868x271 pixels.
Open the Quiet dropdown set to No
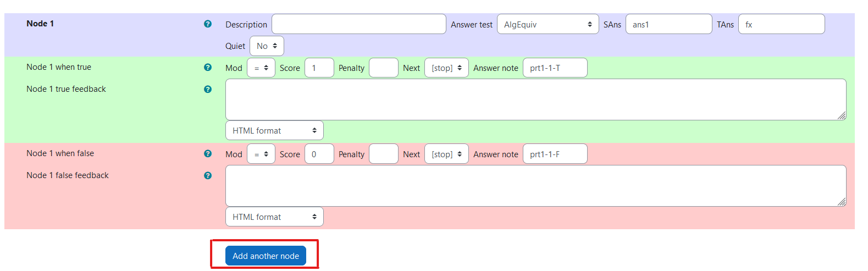[x=267, y=46]
